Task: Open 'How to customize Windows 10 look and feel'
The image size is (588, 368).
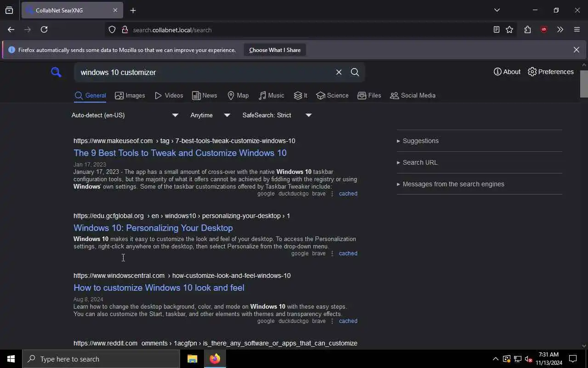Action: [159, 287]
